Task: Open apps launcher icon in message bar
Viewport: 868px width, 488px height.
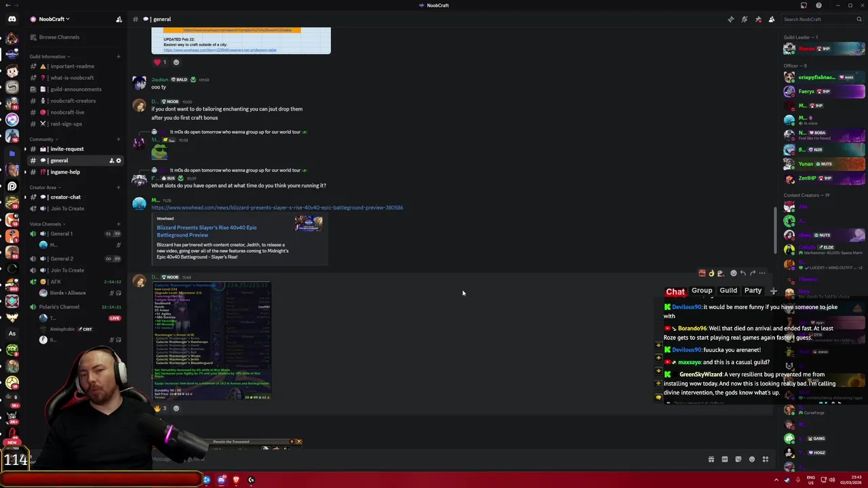Action: (x=765, y=460)
